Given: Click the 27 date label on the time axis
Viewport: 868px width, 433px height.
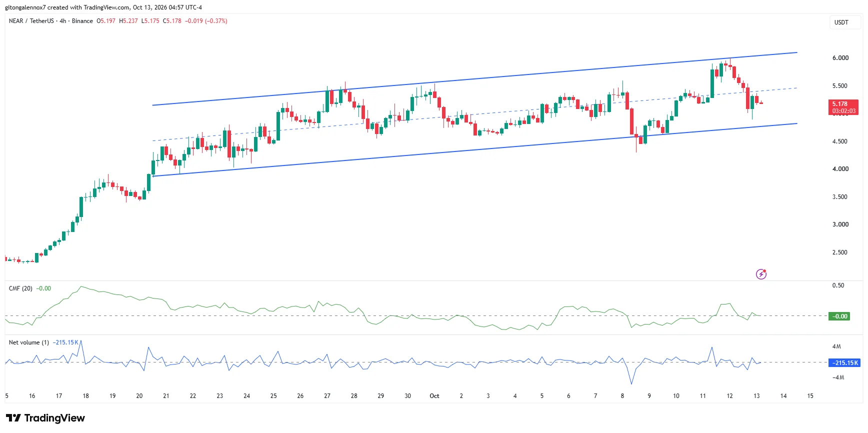Looking at the screenshot, I should pos(327,396).
